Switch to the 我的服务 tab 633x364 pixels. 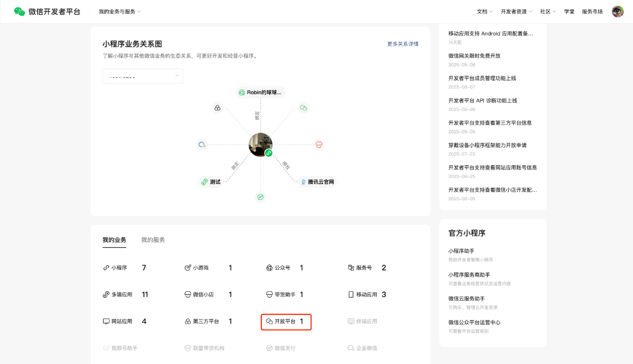tap(153, 240)
